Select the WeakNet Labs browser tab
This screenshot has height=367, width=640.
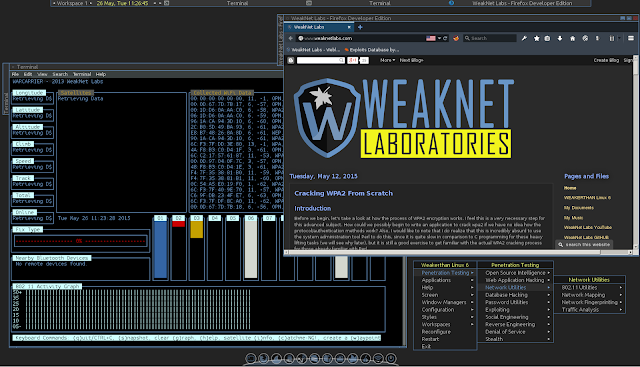[x=319, y=27]
